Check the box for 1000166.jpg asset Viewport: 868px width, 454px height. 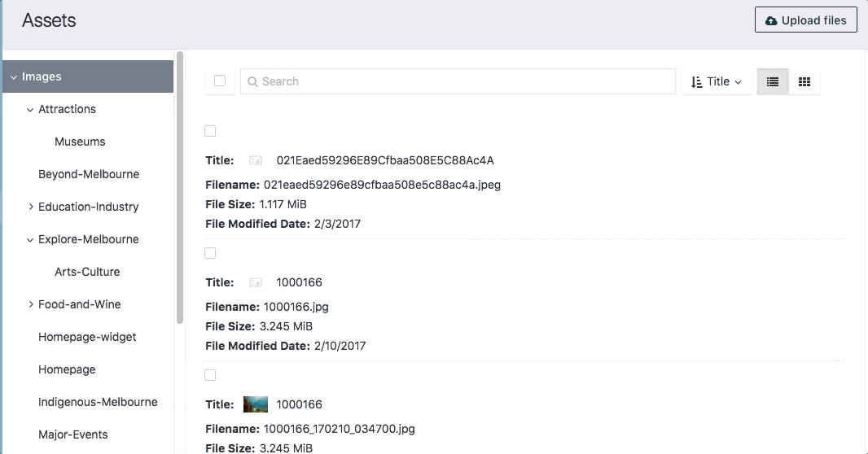[x=210, y=253]
